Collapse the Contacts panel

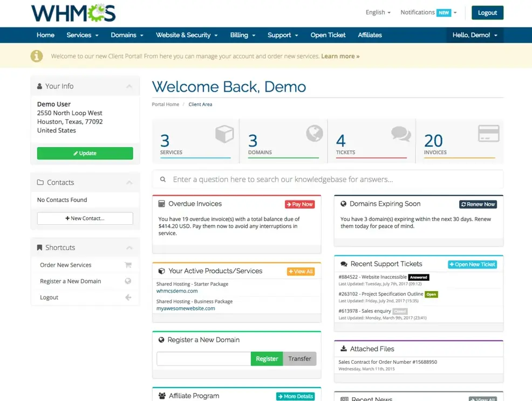[129, 183]
